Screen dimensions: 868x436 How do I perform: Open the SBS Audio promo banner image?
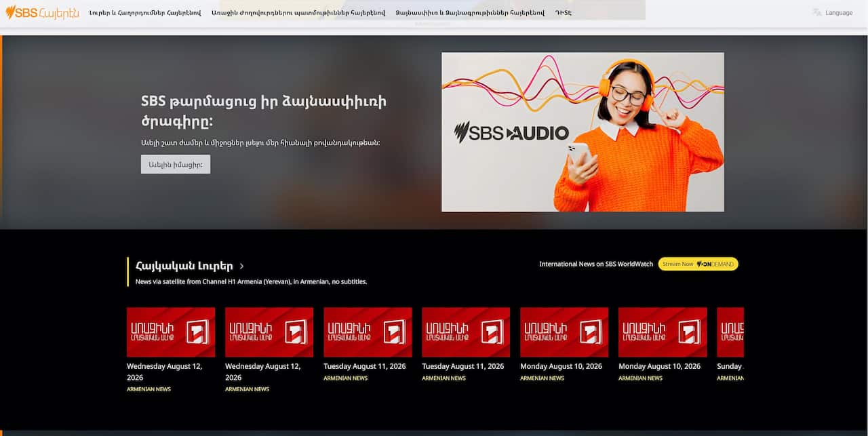pos(583,132)
